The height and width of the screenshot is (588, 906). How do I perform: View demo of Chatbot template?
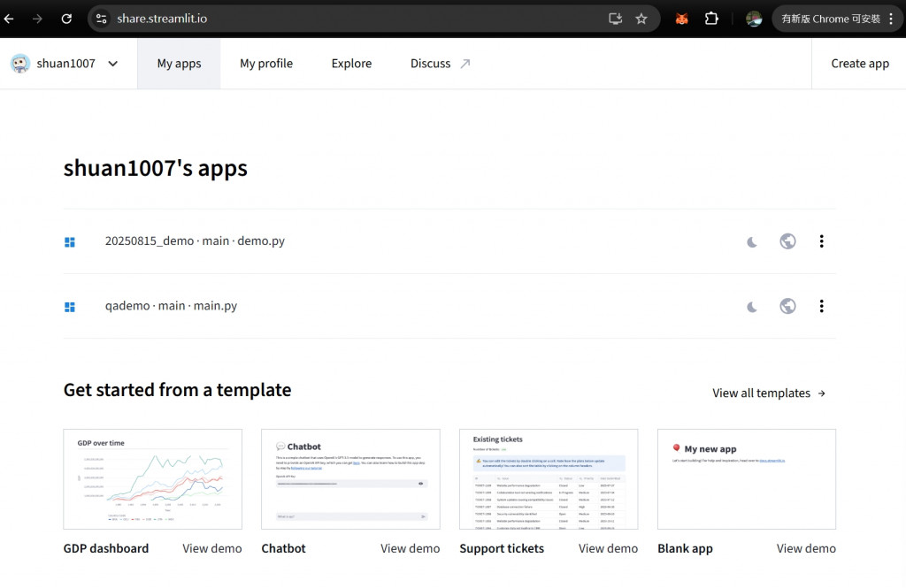[x=411, y=548]
